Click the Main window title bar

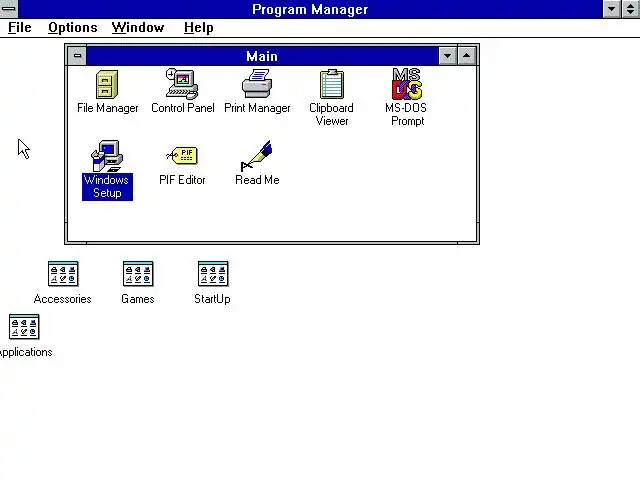point(262,56)
